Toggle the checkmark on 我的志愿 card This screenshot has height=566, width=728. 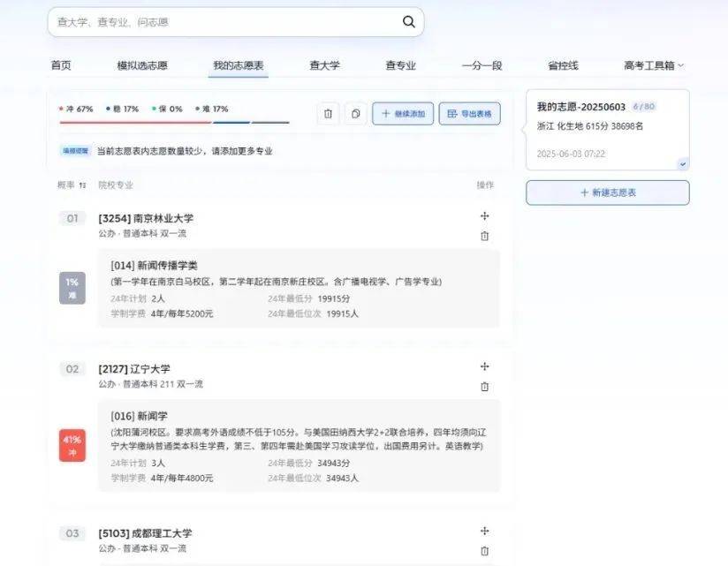click(x=682, y=163)
